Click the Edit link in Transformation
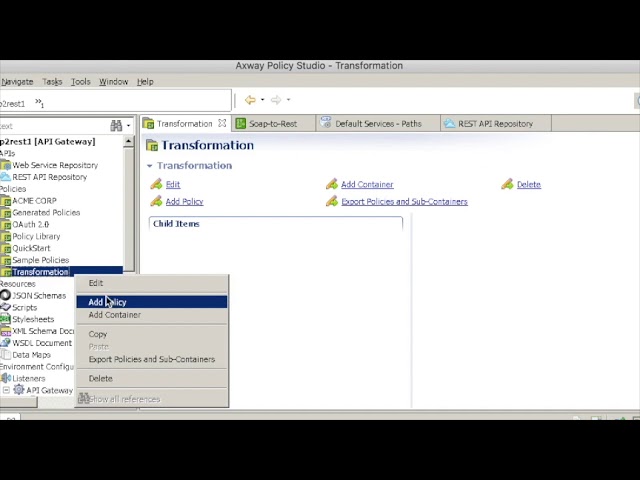This screenshot has height=480, width=640. [x=173, y=184]
